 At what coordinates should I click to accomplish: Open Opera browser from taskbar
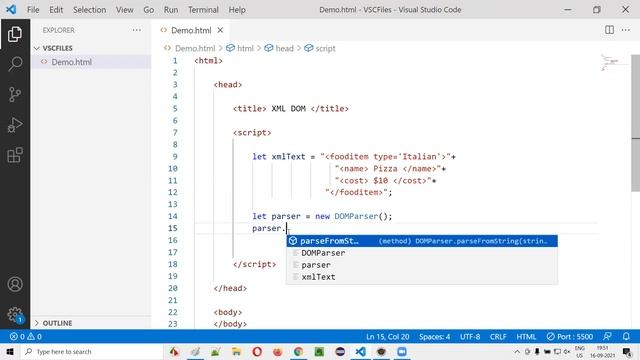257,351
